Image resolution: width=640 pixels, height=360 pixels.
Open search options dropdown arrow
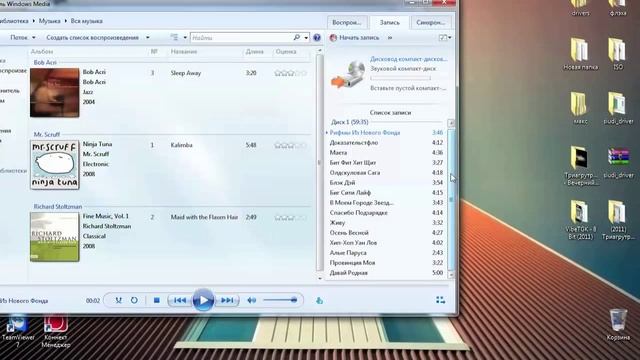click(x=306, y=38)
